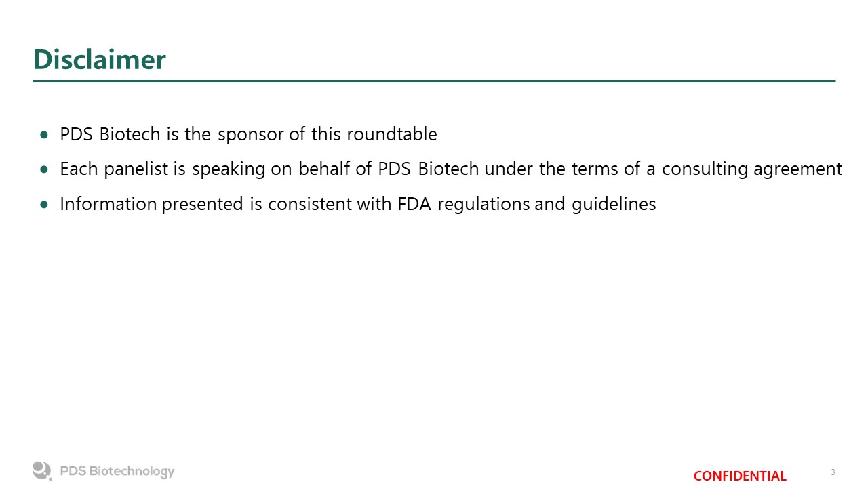Screen dimensions: 868x488
Task: Click the second bullet point marker
Action: 44,169
